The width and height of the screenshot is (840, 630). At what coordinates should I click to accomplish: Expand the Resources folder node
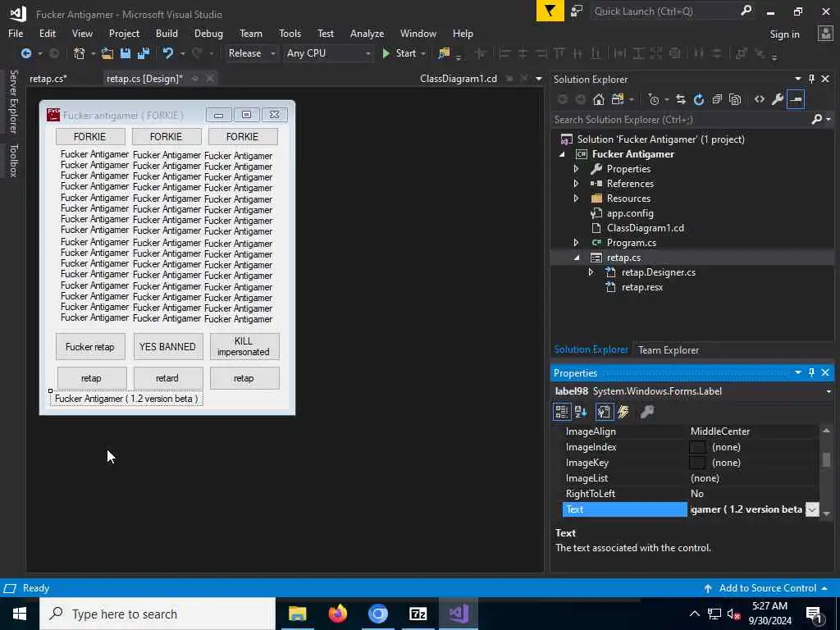point(577,199)
